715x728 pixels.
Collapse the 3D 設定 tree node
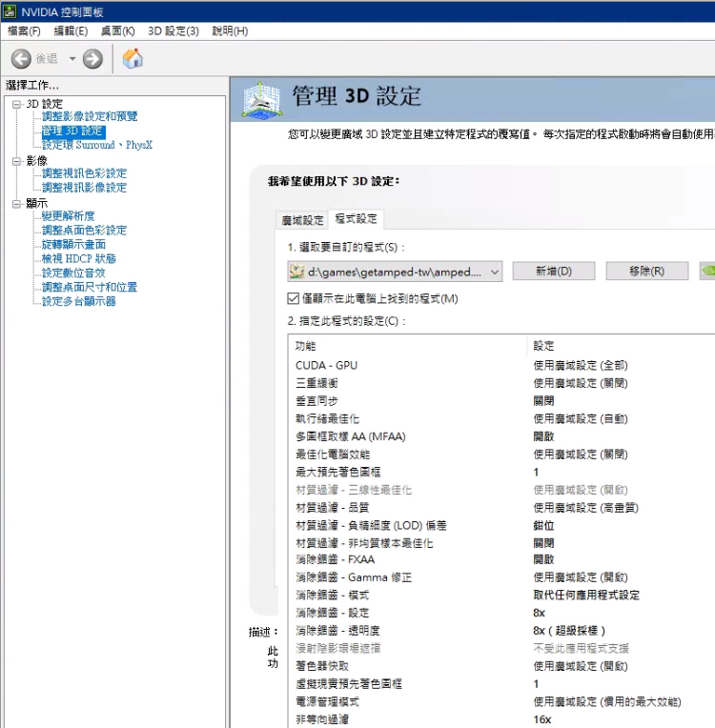[17, 104]
